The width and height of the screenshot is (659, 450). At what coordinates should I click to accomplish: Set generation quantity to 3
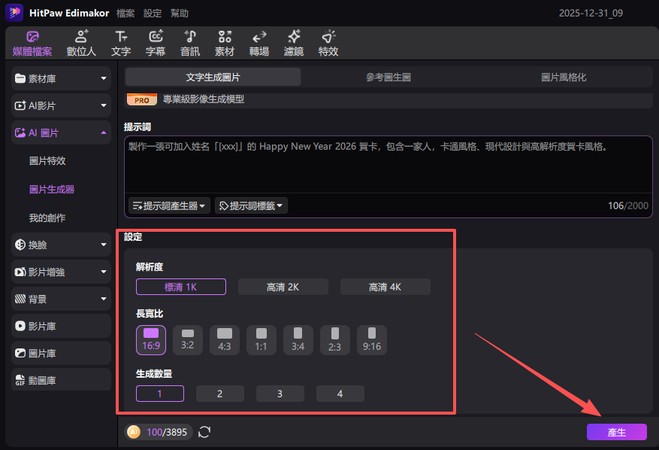tap(280, 394)
